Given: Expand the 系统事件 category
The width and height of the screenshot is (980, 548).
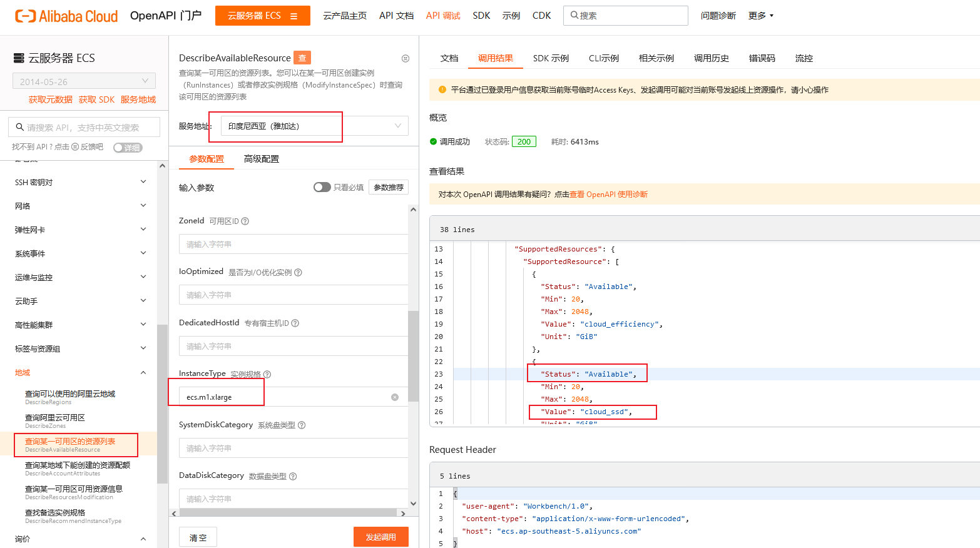Looking at the screenshot, I should click(x=143, y=253).
